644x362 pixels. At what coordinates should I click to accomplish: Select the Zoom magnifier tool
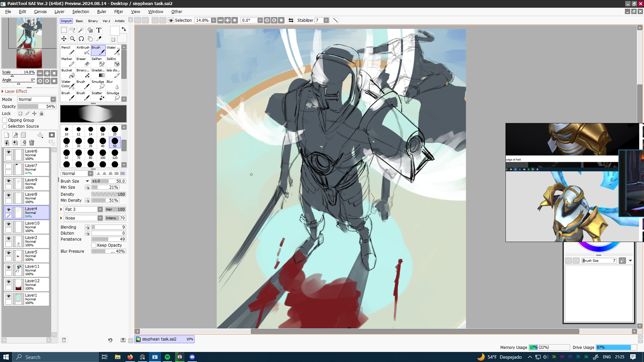(72, 39)
